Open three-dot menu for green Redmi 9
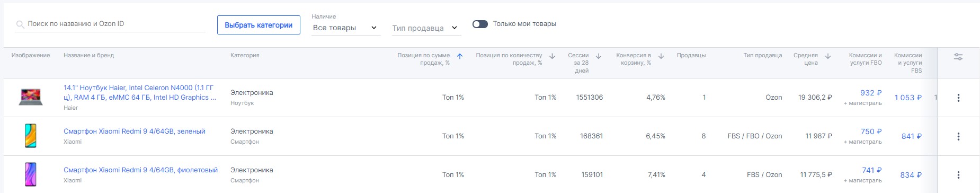This screenshot has width=980, height=193. [x=958, y=136]
